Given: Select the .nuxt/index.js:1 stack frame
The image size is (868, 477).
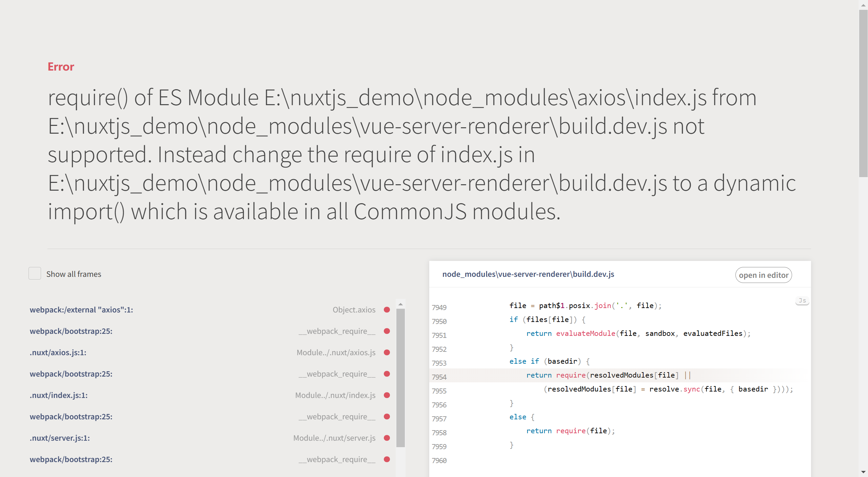Looking at the screenshot, I should [59, 395].
